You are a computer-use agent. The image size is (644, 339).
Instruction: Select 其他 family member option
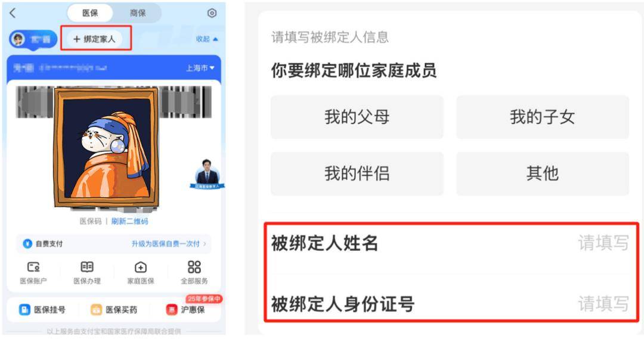(x=543, y=173)
